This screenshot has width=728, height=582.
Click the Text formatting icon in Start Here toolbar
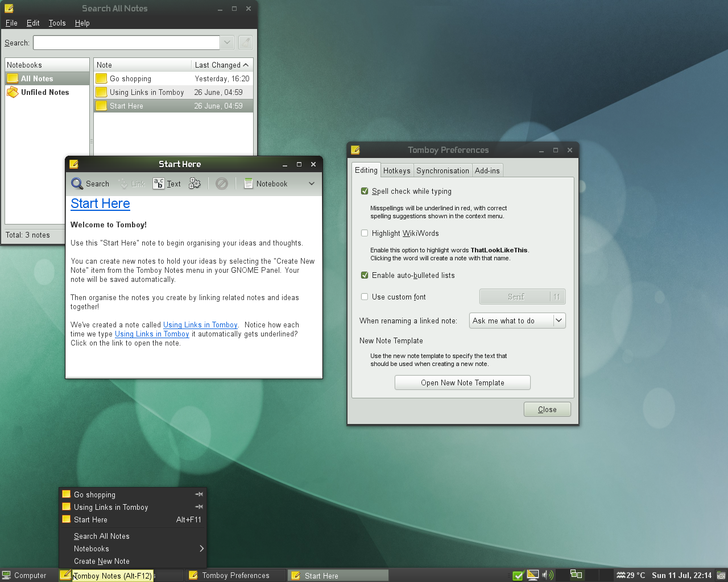tap(159, 184)
